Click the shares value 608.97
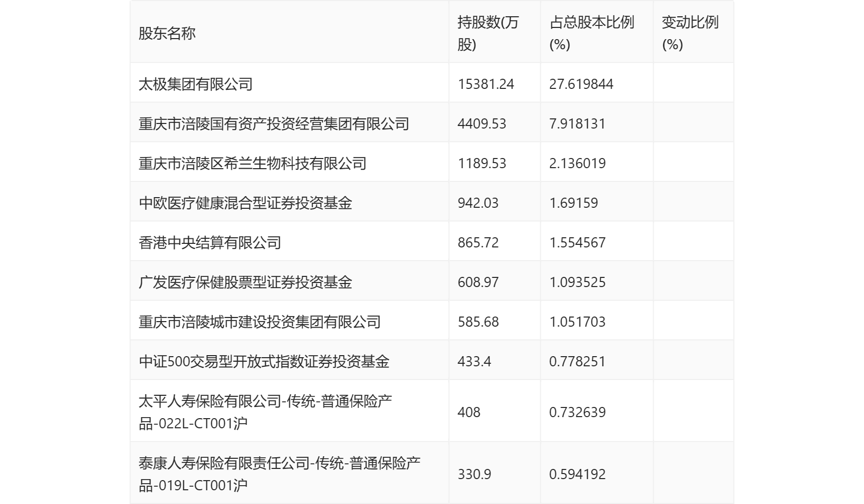This screenshot has width=864, height=504. coord(478,282)
